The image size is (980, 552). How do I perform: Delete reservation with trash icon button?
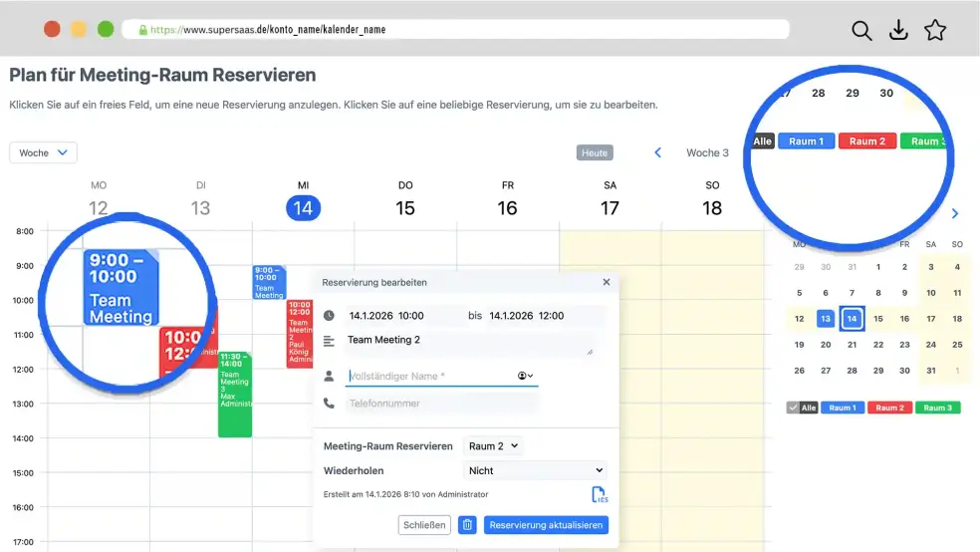(x=467, y=525)
